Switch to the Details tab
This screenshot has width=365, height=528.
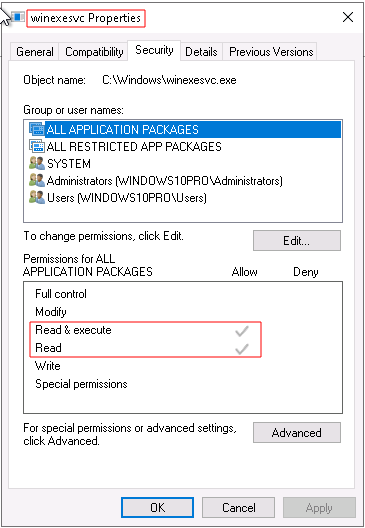pos(201,52)
